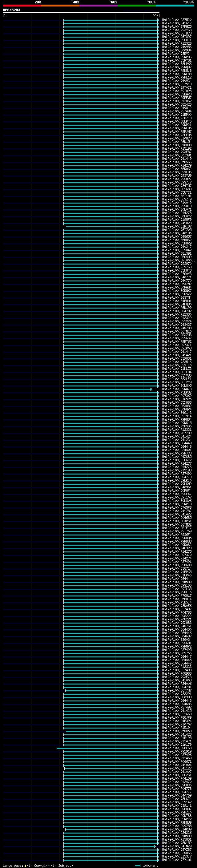Select hit label UniRef100_P12331
Viewport: 197px width, 868px height.
point(176,430)
